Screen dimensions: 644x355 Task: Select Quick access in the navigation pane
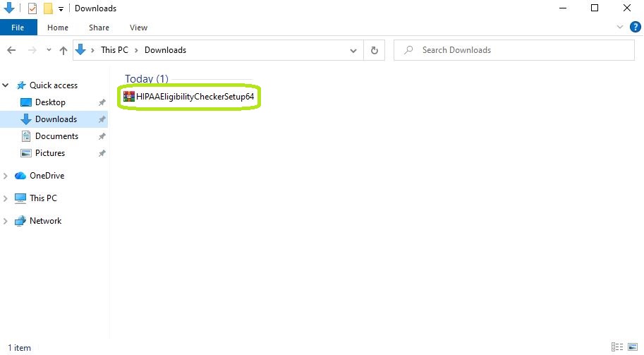tap(54, 85)
